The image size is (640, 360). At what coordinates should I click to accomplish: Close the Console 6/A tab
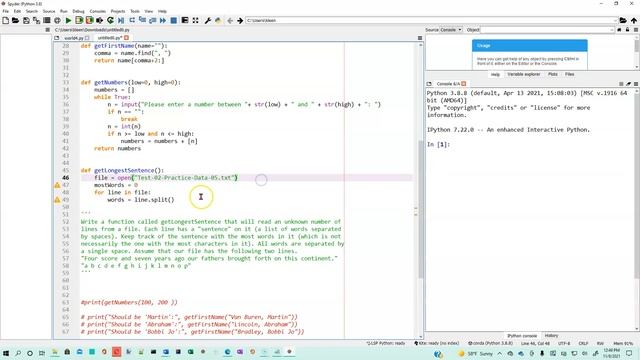click(464, 84)
